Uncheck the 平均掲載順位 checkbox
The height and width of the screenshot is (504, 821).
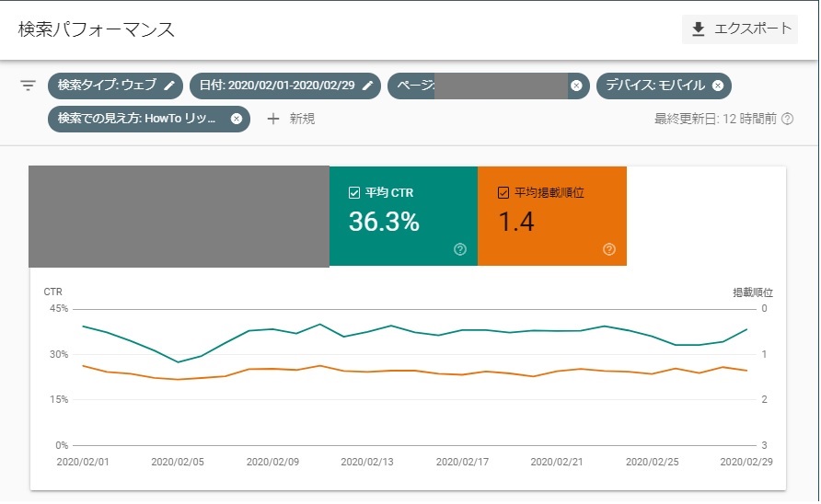point(503,193)
